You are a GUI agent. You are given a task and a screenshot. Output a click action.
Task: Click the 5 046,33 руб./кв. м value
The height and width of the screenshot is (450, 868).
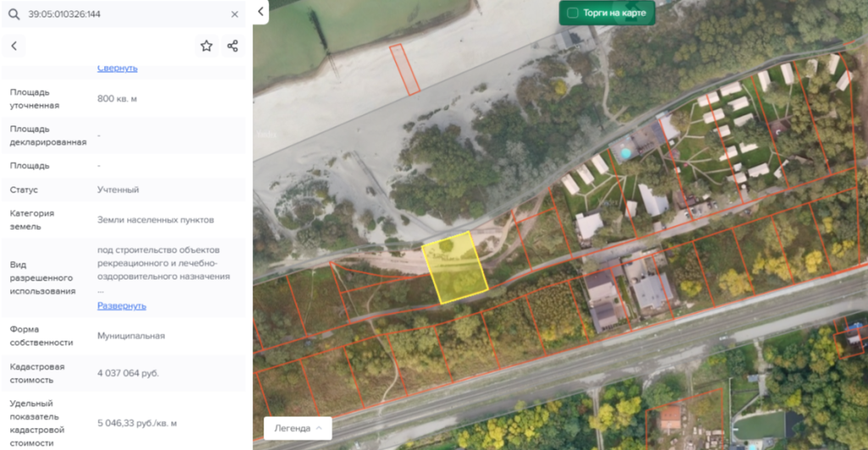(136, 423)
